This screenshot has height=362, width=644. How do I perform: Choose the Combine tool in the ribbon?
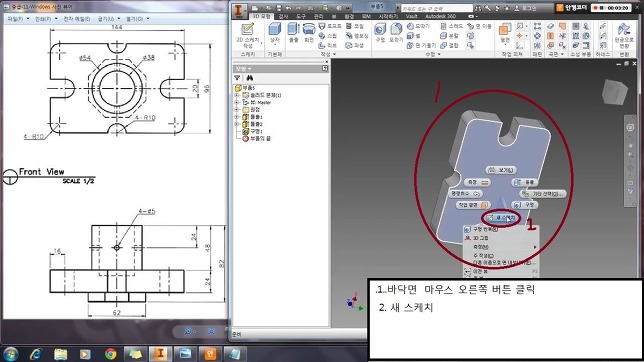coord(449,46)
